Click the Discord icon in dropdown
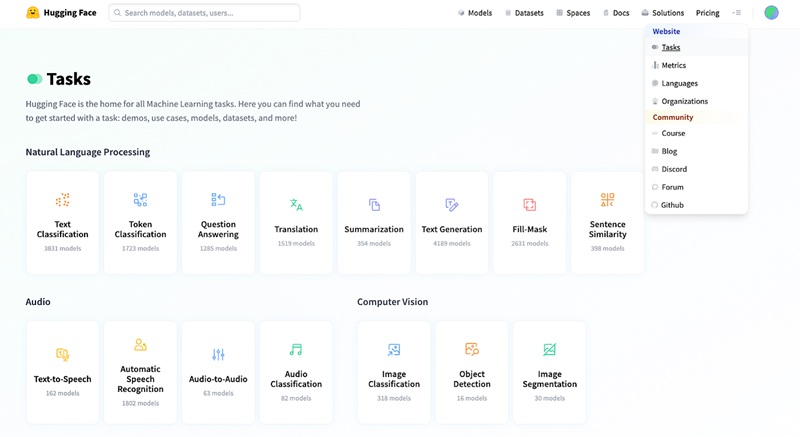800x437 pixels. [655, 169]
